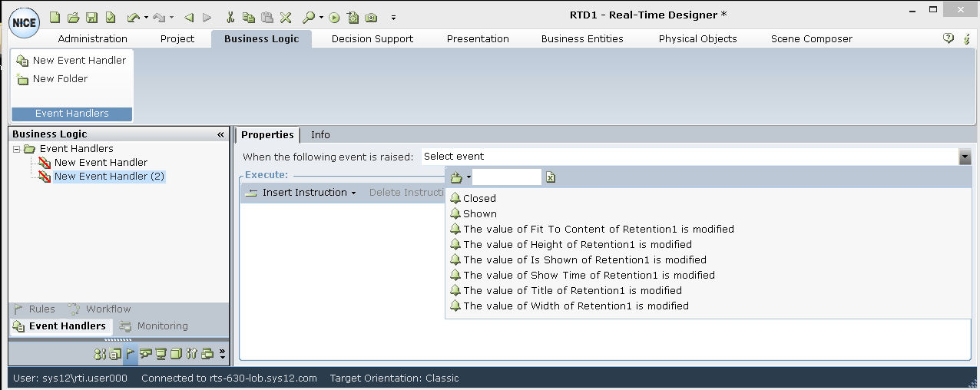Select New Event Handler (2) tree item
The width and height of the screenshot is (980, 390).
coord(109,176)
